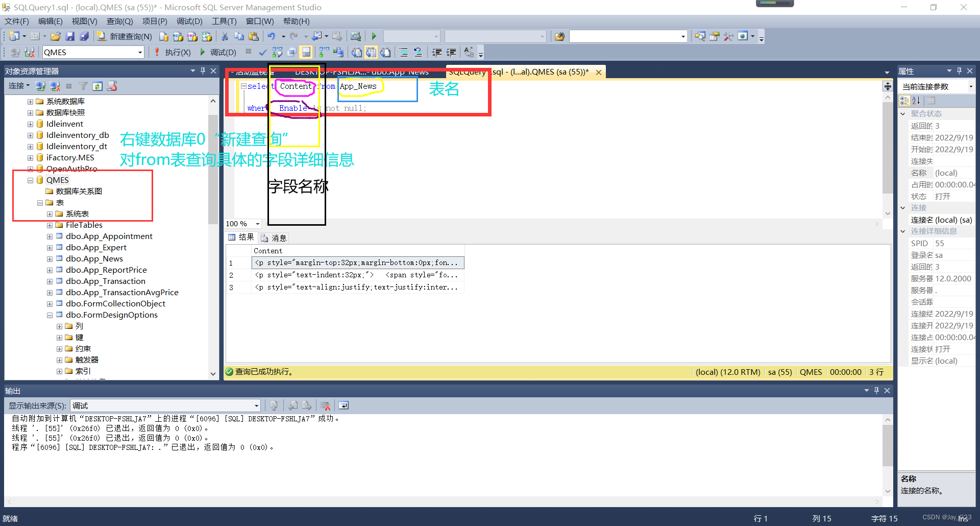Toggle Include Client Statistics
Screen dimensions: 980x526
point(338,52)
